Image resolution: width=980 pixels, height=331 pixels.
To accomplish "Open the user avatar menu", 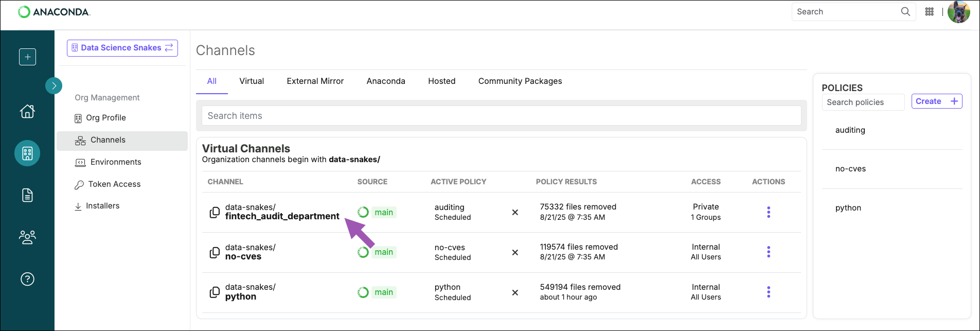I will (x=959, y=12).
